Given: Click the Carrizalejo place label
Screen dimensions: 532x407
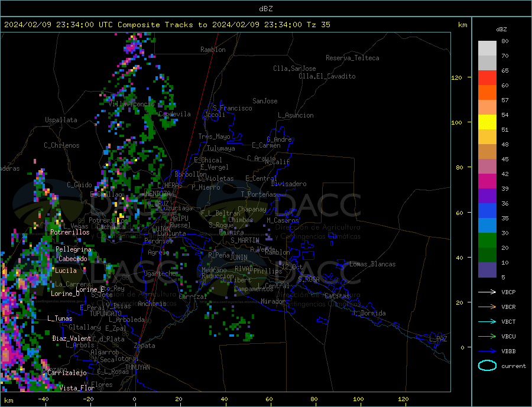Looking at the screenshot, I should [x=67, y=373].
